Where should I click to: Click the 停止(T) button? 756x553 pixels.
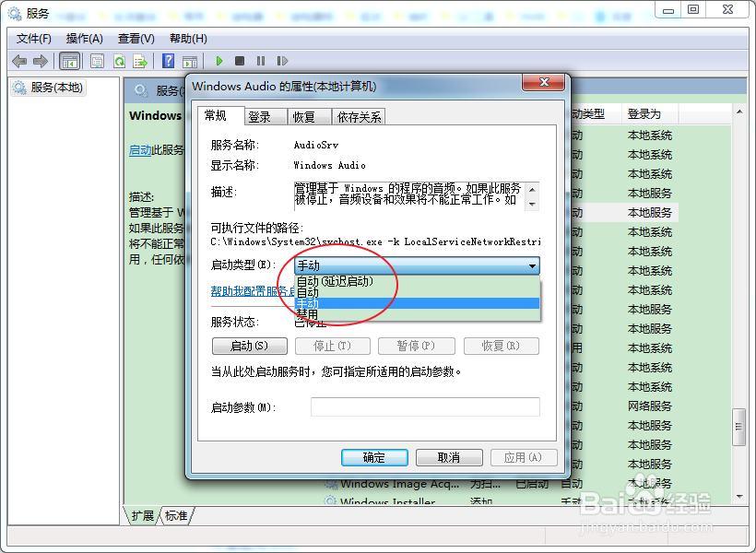(x=333, y=346)
